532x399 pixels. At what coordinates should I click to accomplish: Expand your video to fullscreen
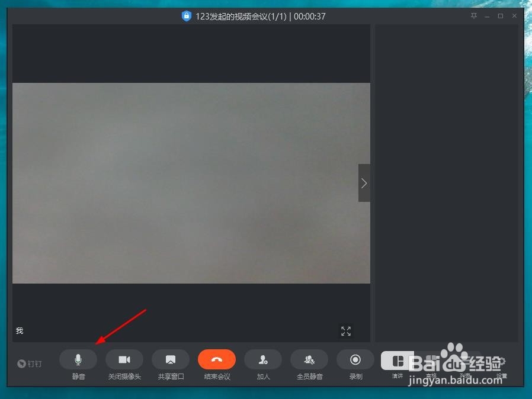pos(346,332)
